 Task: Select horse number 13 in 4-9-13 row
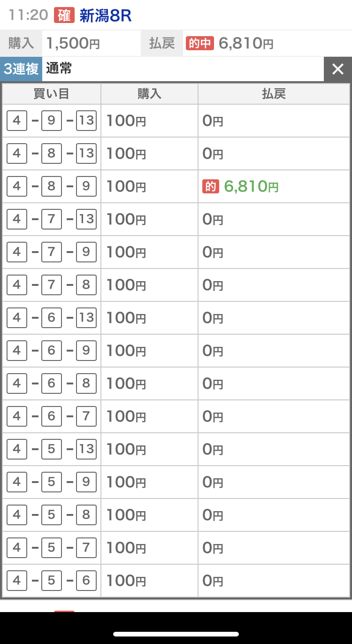[86, 121]
